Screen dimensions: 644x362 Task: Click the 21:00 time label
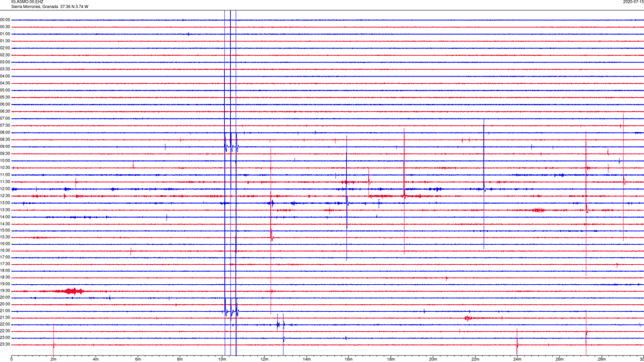point(5,311)
